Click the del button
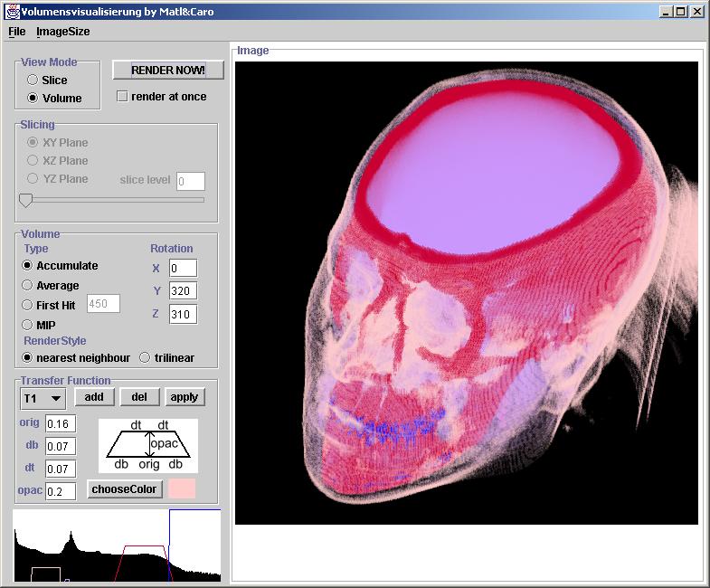This screenshot has height=588, width=710. tap(139, 397)
